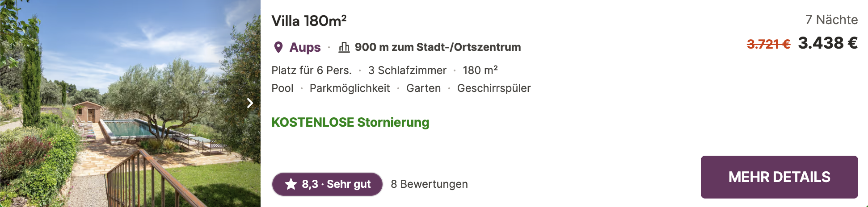Click the Pool amenity label
Image resolution: width=868 pixels, height=207 pixels.
coord(282,88)
